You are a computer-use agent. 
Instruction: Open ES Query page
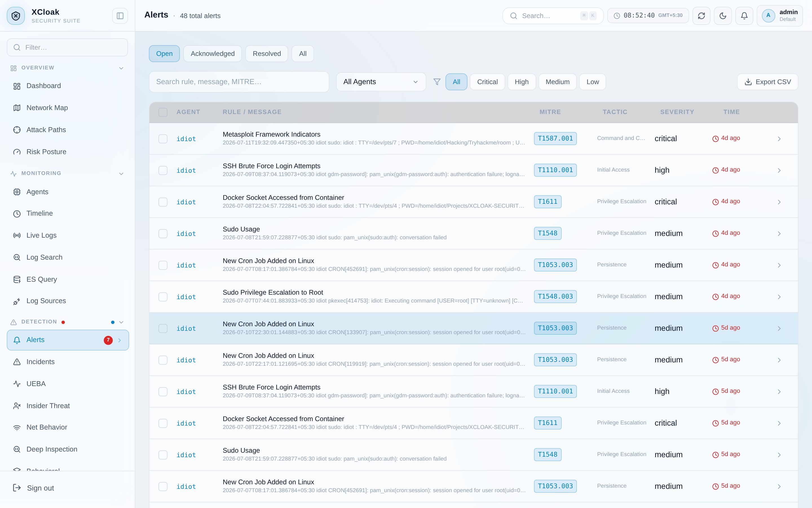(x=67, y=279)
